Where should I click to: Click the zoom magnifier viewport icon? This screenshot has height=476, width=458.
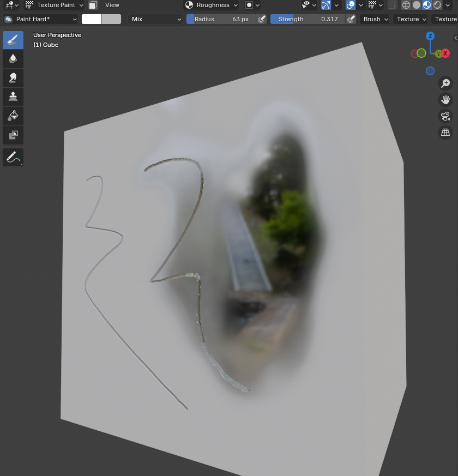(445, 83)
